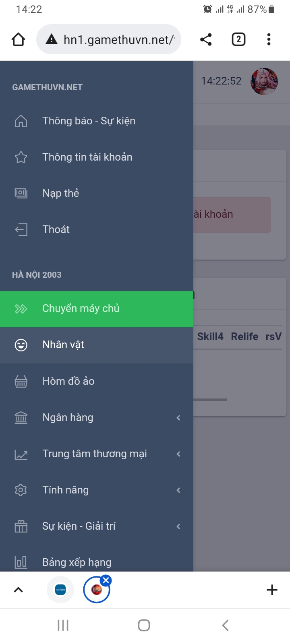Select Chuyển máy chủ in sidebar
The height and width of the screenshot is (644, 290).
pyautogui.click(x=81, y=309)
